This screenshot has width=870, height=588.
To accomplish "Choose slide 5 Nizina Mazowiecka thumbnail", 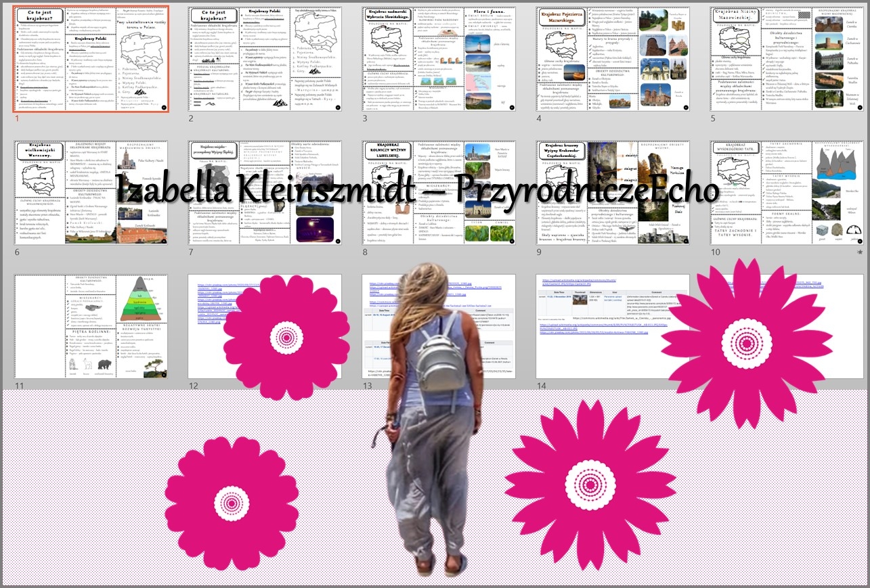I will click(787, 59).
